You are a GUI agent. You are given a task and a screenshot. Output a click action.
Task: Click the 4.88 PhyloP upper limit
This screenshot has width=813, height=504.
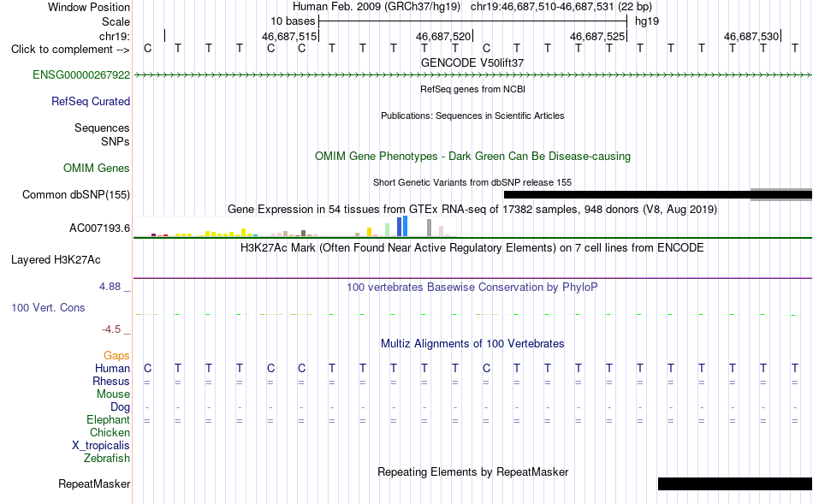[110, 287]
